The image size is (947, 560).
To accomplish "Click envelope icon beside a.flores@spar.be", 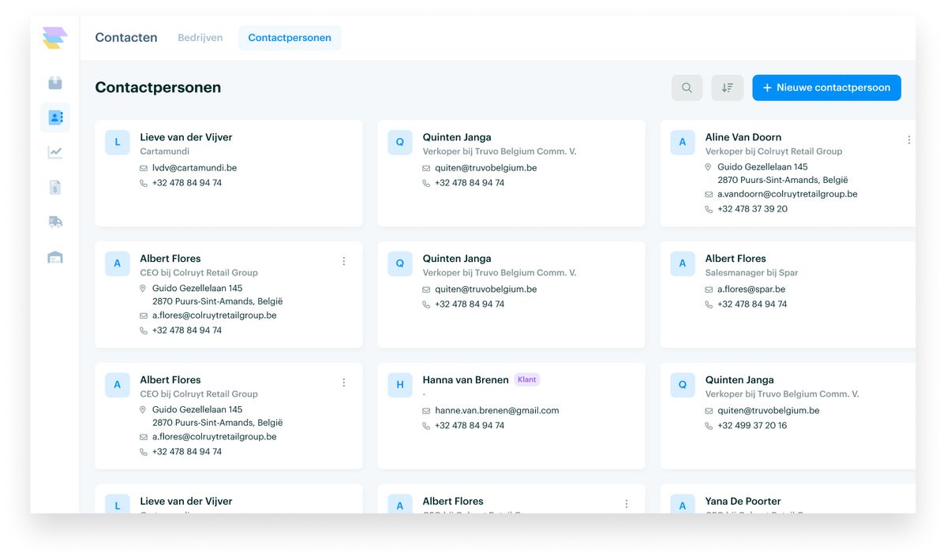I will 709,289.
